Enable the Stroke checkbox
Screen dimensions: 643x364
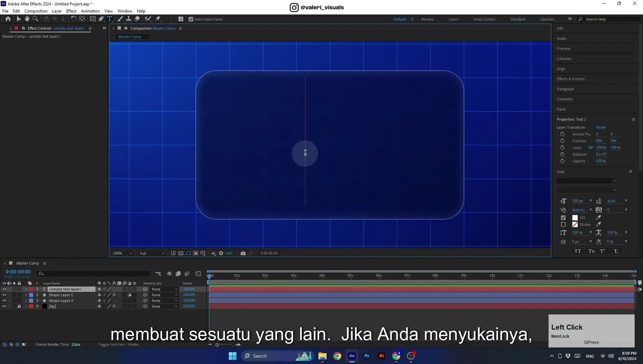(563, 224)
